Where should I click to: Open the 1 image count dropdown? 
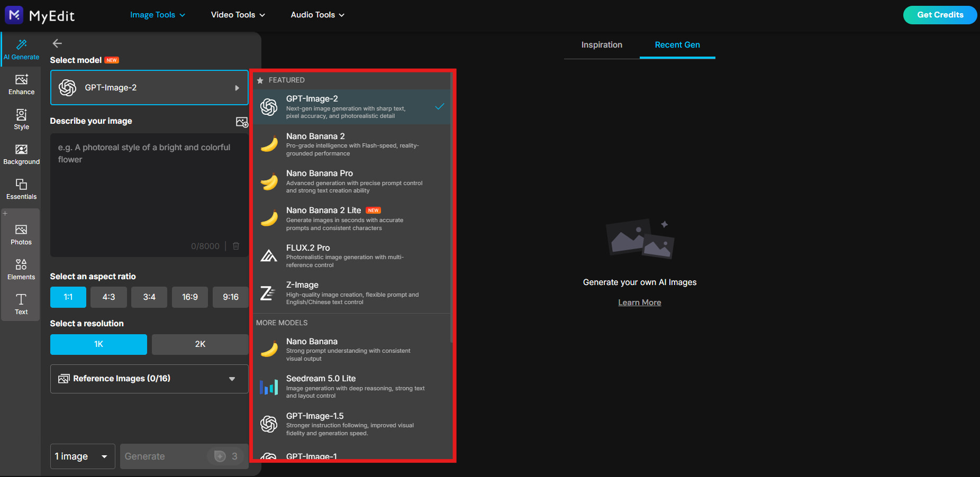click(x=83, y=456)
